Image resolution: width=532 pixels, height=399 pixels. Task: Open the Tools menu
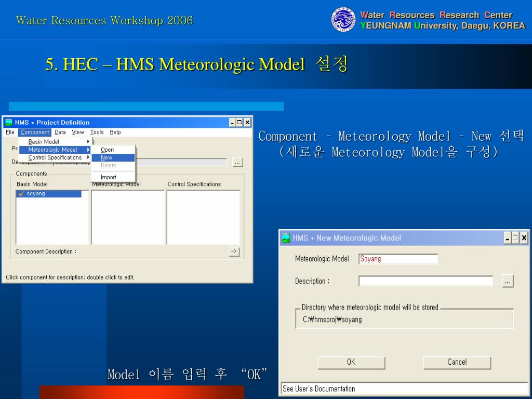click(x=97, y=132)
